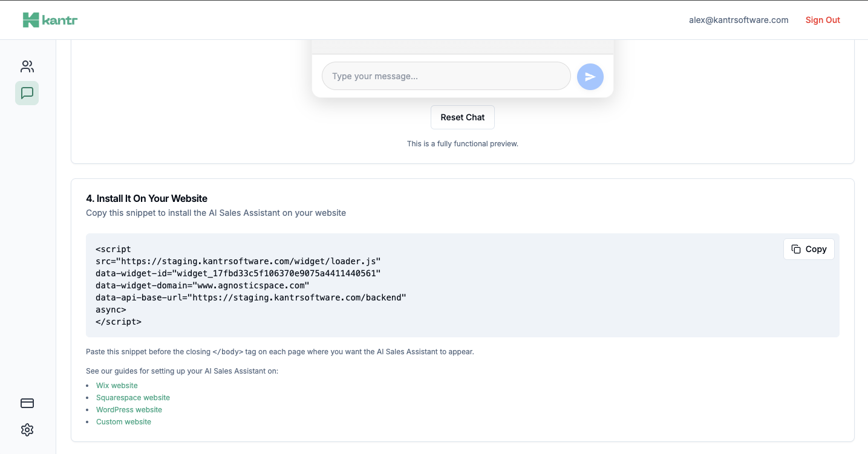
Task: Click 'See our guides for setting up' text
Action: point(182,371)
